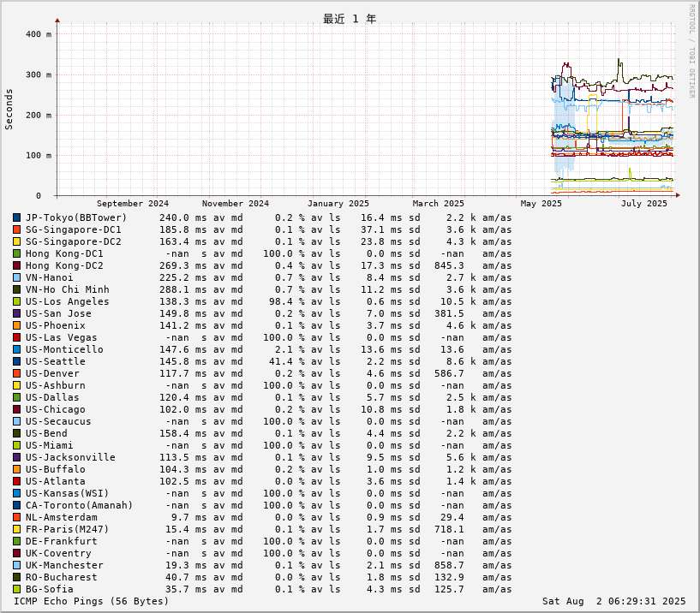The image size is (700, 613).
Task: Select the US-Bend legend label
Action: (46, 434)
